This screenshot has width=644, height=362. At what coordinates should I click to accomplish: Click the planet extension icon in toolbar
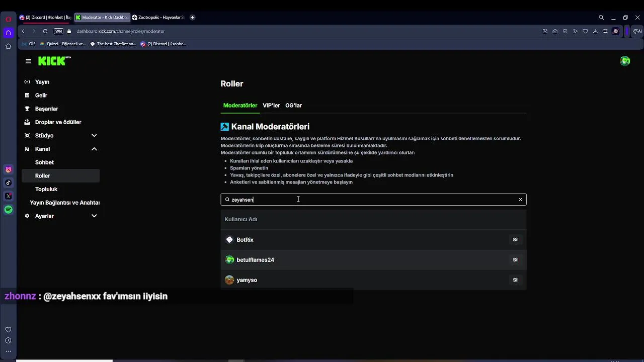pyautogui.click(x=615, y=31)
